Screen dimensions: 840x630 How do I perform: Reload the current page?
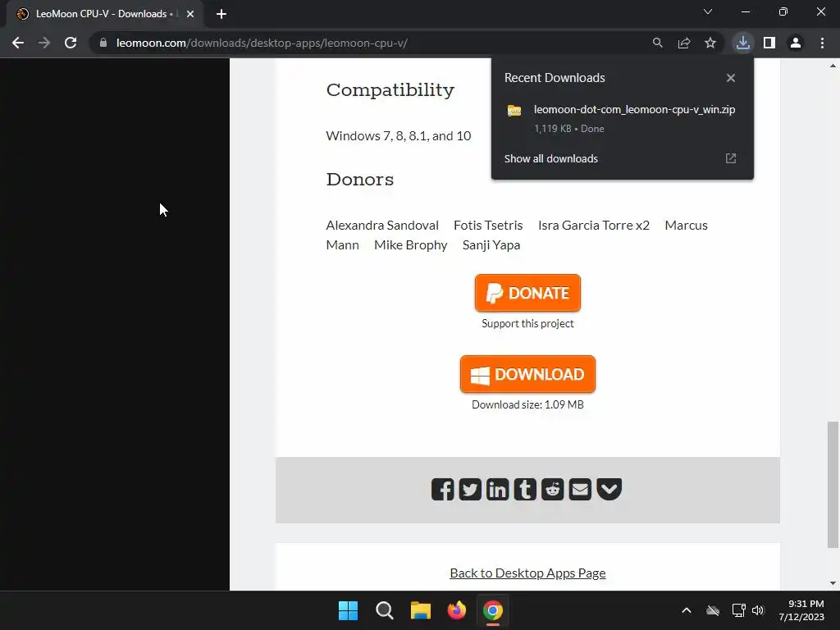point(71,43)
